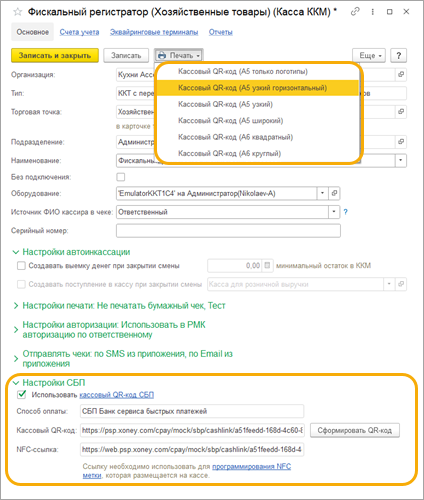
Task: Toggle the Без подключения checkbox
Action: (x=121, y=177)
